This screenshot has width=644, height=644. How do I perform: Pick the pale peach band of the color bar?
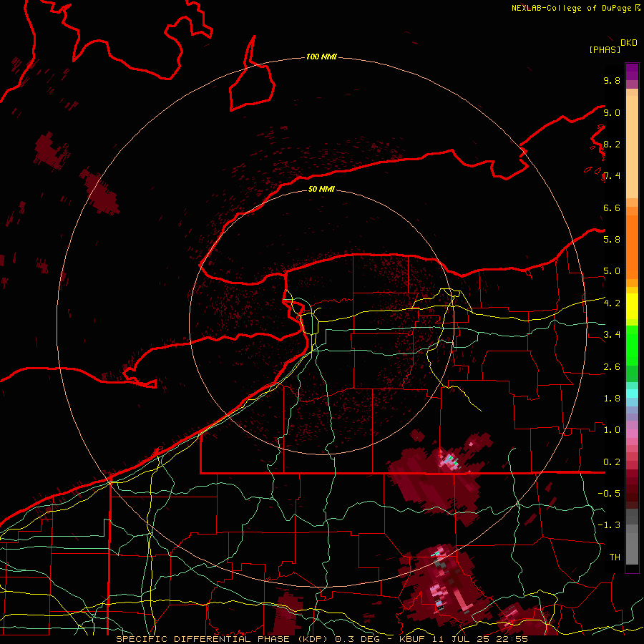[x=632, y=147]
